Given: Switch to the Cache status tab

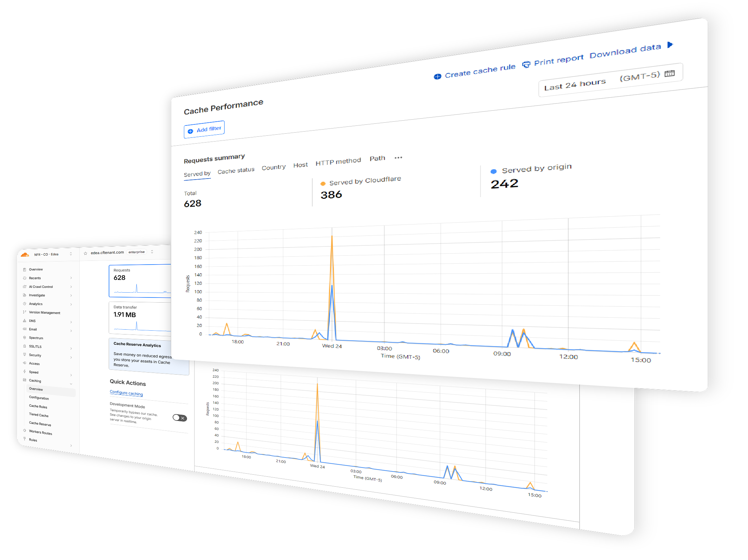Looking at the screenshot, I should tap(236, 170).
